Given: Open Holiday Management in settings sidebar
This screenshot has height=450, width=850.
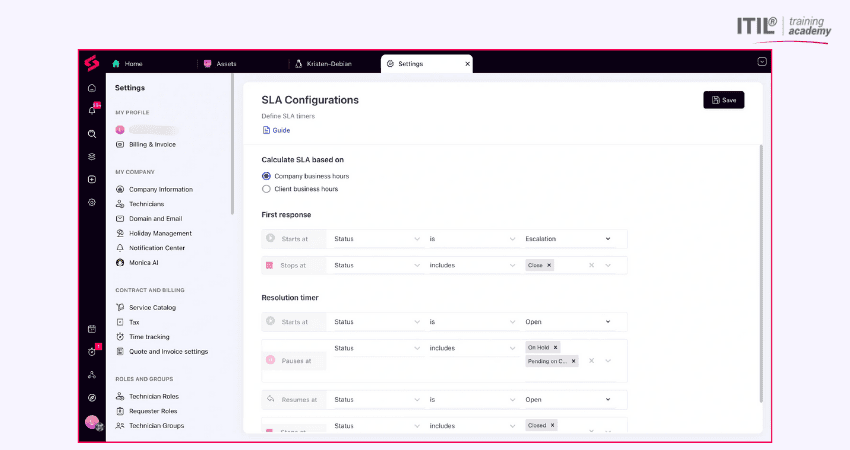Looking at the screenshot, I should click(160, 233).
